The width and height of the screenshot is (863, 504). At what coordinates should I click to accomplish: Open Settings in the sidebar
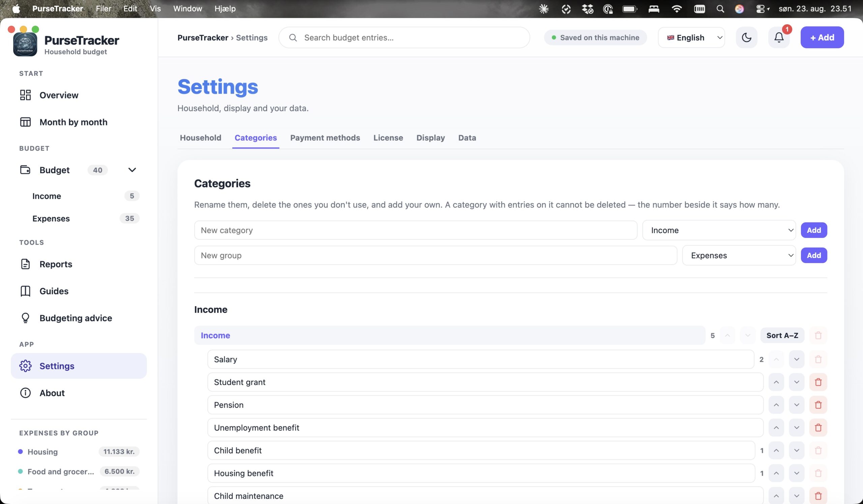tap(79, 366)
